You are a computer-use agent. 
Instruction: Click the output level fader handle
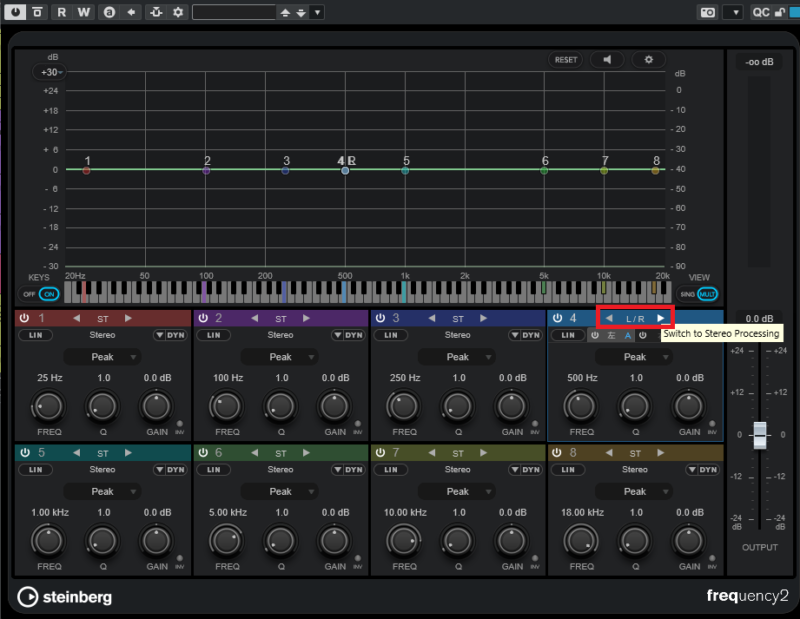coord(760,435)
